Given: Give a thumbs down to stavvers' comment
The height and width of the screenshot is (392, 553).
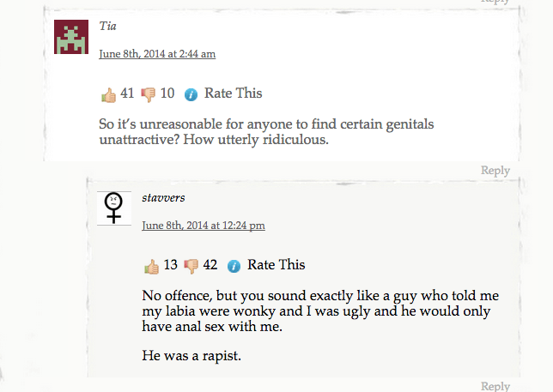Looking at the screenshot, I should click(191, 266).
